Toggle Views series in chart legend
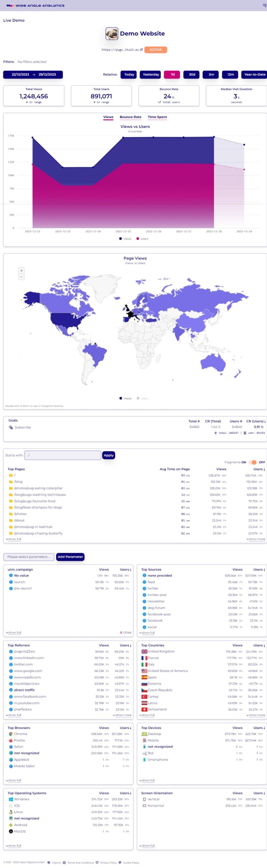This screenshot has width=267, height=868. [125, 239]
